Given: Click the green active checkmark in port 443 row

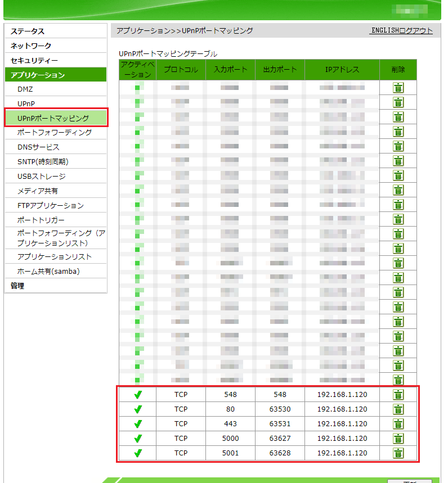Looking at the screenshot, I should [x=138, y=424].
